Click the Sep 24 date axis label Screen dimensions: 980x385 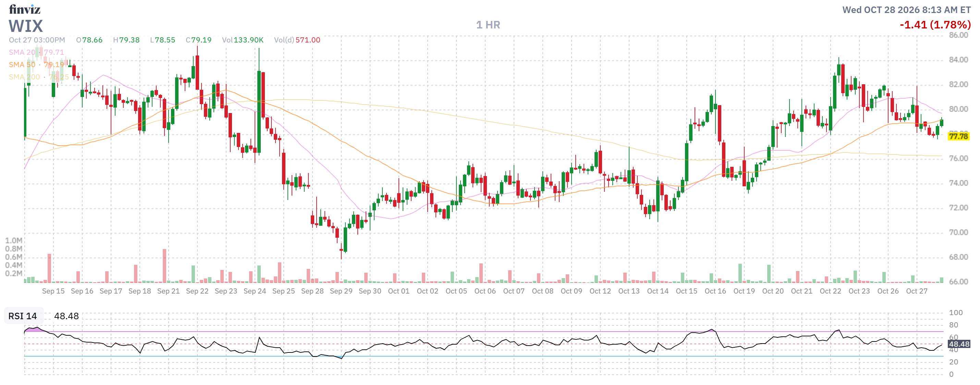pyautogui.click(x=255, y=291)
